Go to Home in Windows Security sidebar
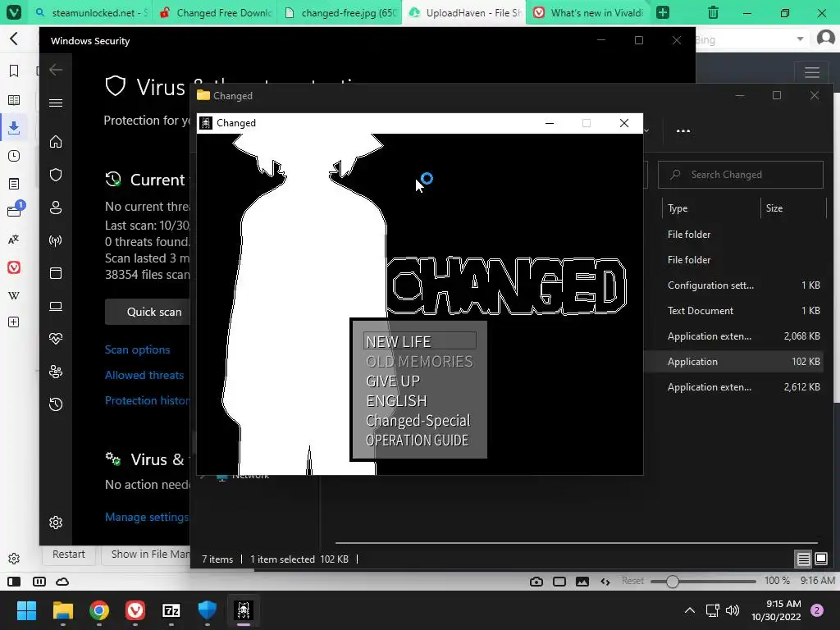This screenshot has height=630, width=840. 56,141
